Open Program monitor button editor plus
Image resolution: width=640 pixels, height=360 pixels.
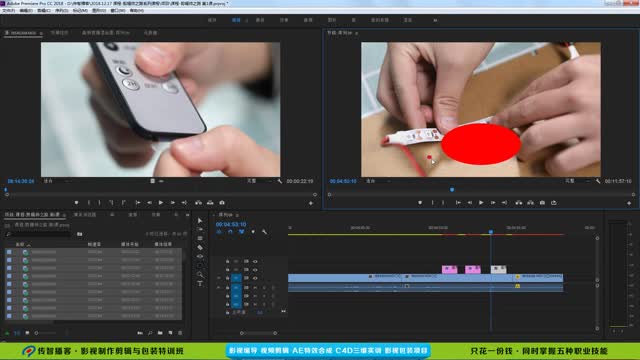(629, 203)
